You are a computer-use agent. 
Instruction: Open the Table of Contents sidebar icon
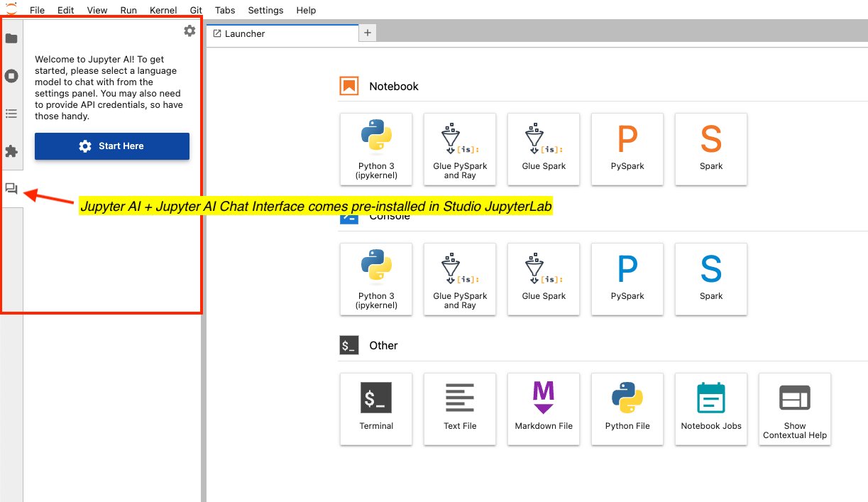tap(11, 114)
